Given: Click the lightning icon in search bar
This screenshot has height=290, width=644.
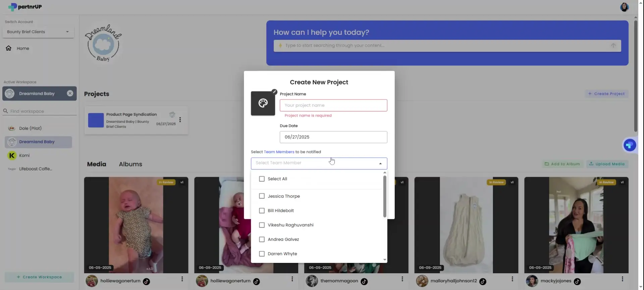Looking at the screenshot, I should pyautogui.click(x=280, y=46).
